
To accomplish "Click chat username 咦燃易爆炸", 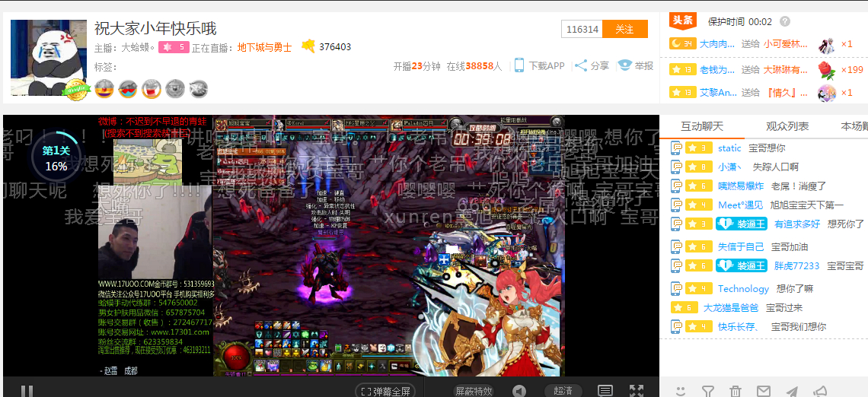I will [x=742, y=186].
